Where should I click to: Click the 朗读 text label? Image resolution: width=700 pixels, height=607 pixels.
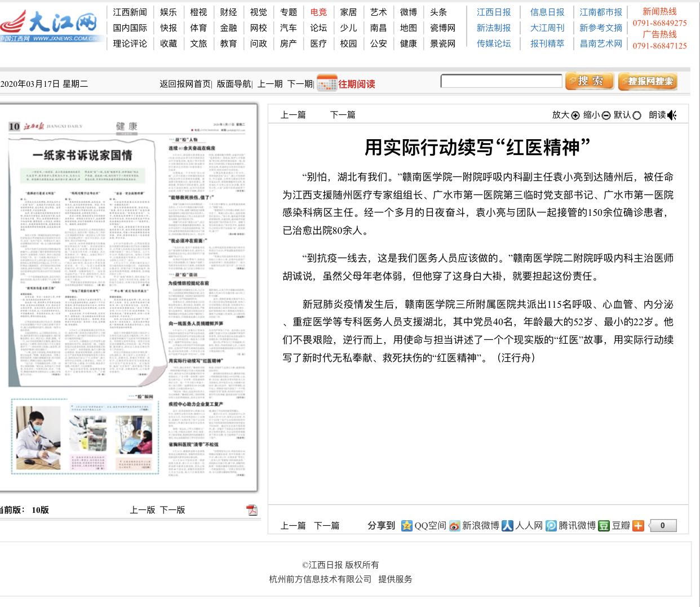(657, 115)
